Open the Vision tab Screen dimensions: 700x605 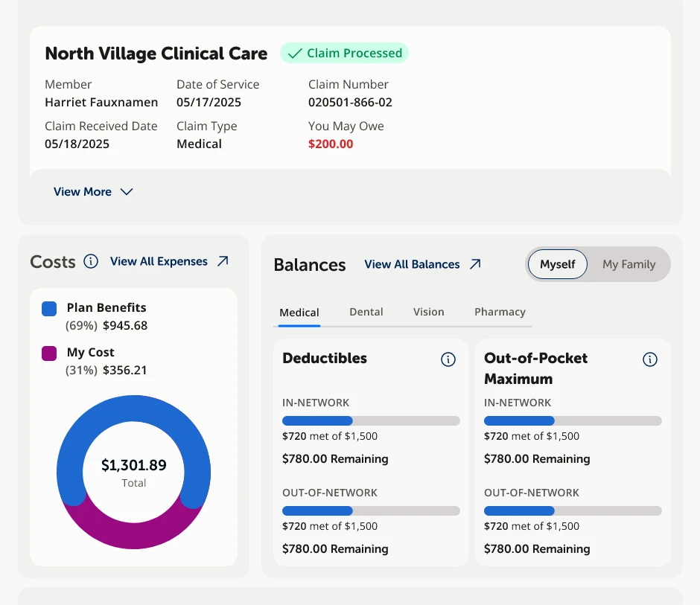coord(429,312)
